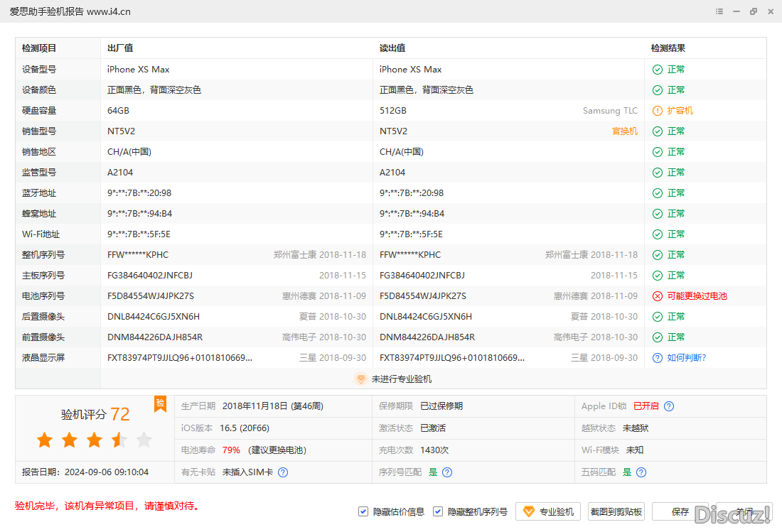Click the 验机评分 72 score
Screen dimensions: 782x532
95,414
